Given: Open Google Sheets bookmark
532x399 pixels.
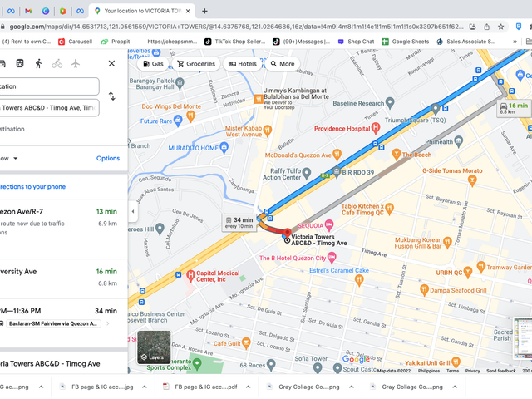Looking at the screenshot, I should coord(405,42).
